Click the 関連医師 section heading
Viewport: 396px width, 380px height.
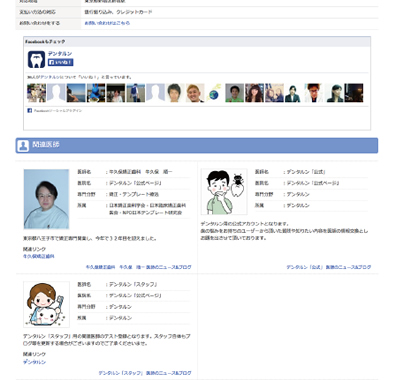46,145
